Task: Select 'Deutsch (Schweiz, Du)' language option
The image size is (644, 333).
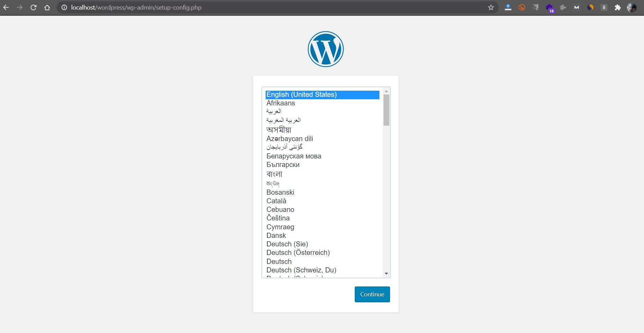Action: tap(323, 270)
